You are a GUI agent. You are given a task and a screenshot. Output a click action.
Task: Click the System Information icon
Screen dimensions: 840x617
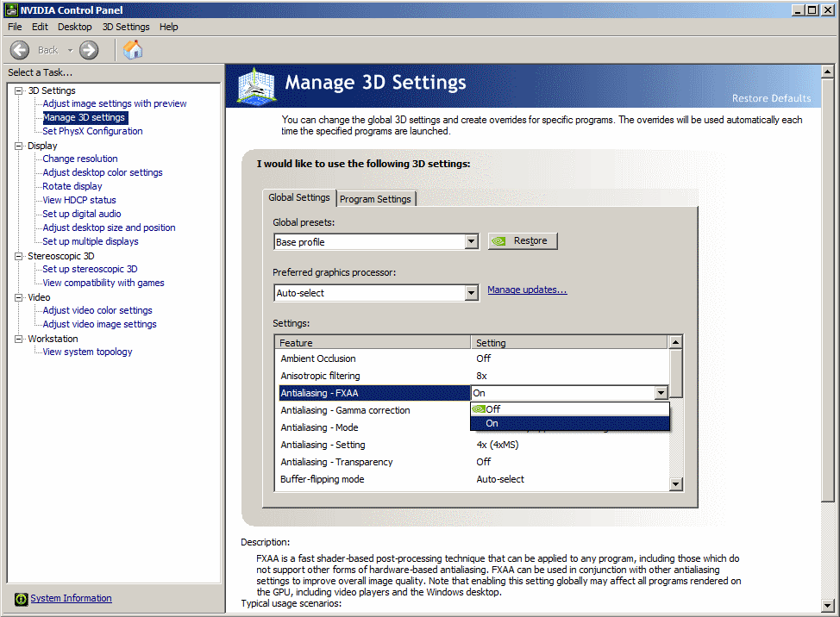click(21, 599)
